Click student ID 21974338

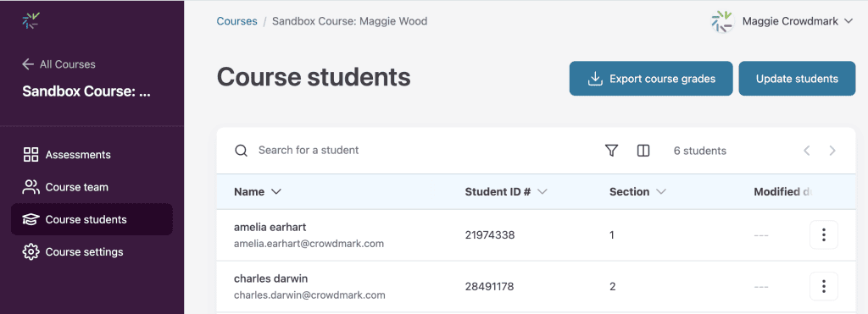[490, 235]
